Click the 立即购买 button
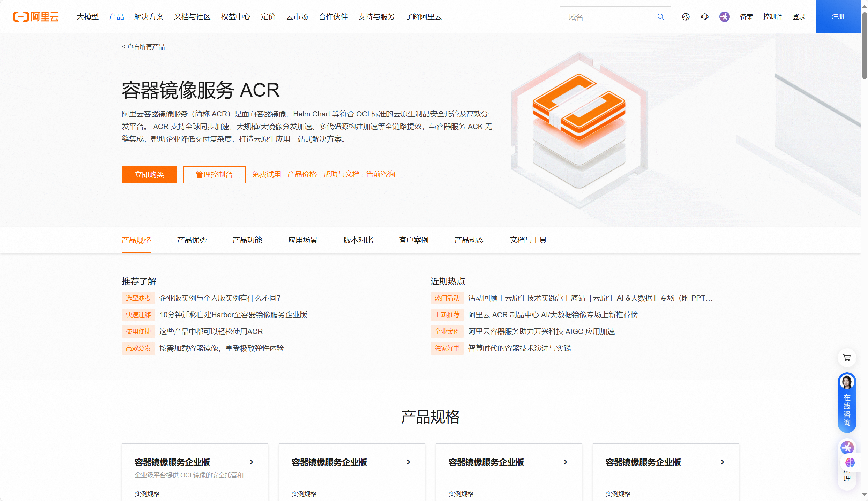 (149, 175)
